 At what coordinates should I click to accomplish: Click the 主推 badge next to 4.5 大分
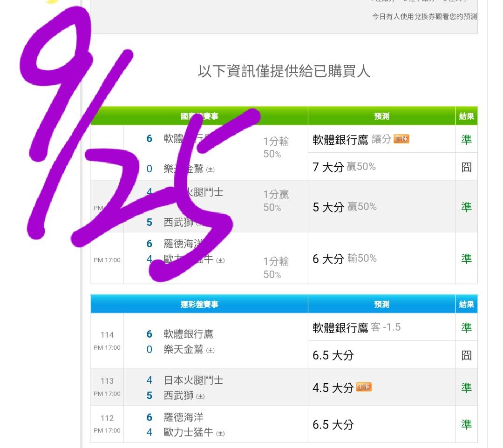(x=364, y=387)
